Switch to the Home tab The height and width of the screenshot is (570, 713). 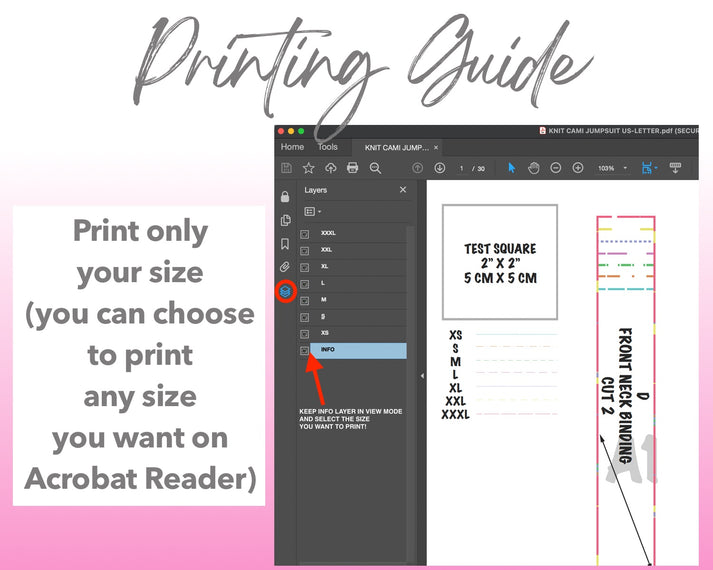292,147
